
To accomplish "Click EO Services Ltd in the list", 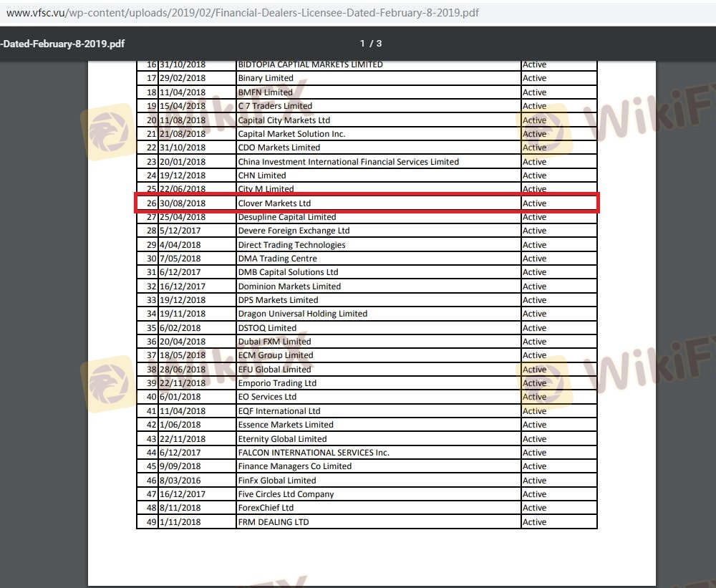I will (x=266, y=397).
